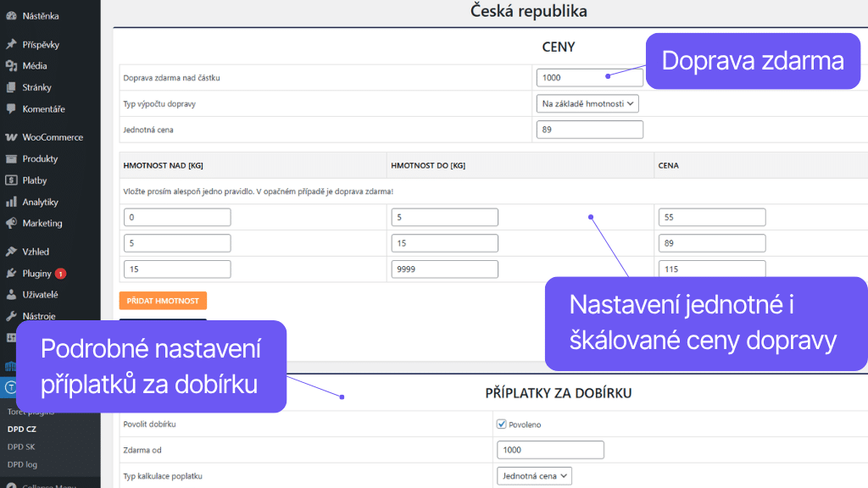Open the Nástěnka dashboard icon
The height and width of the screenshot is (488, 868).
pyautogui.click(x=12, y=14)
